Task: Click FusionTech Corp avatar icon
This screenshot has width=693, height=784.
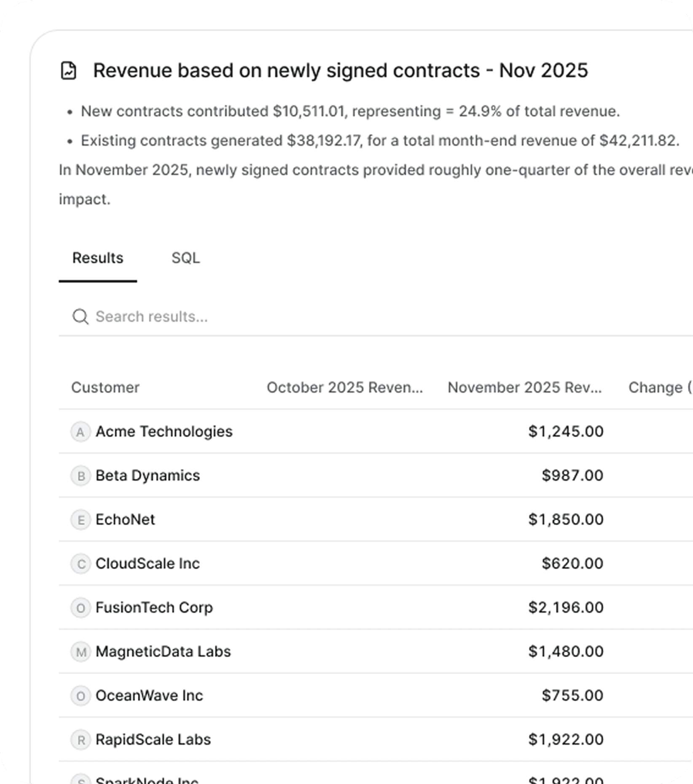Action: point(81,608)
